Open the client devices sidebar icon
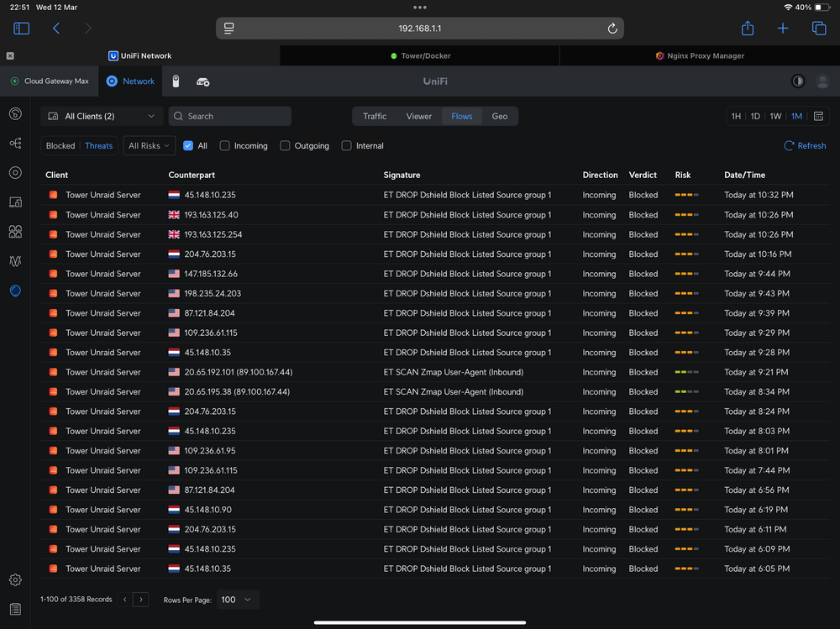840x629 pixels. click(x=15, y=202)
